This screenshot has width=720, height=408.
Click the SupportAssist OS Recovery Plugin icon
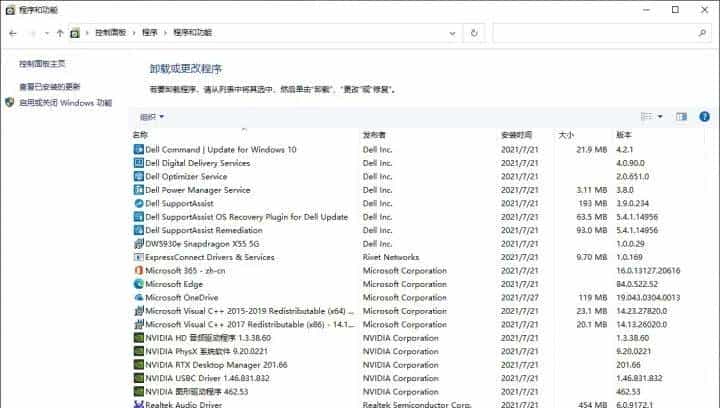click(x=139, y=217)
